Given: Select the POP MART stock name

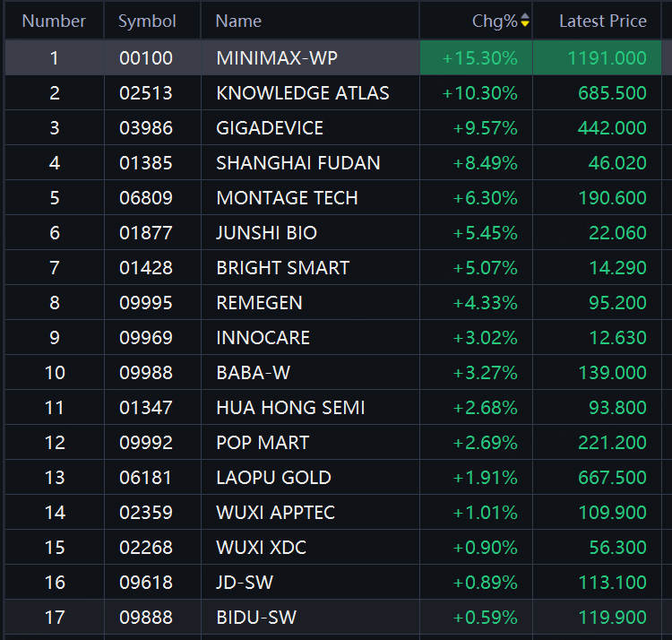Looking at the screenshot, I should pos(263,443).
